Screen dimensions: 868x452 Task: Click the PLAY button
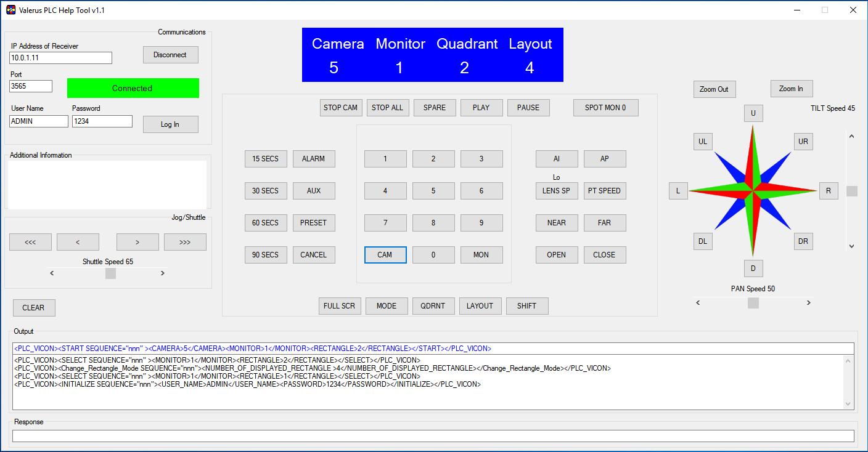coord(481,108)
